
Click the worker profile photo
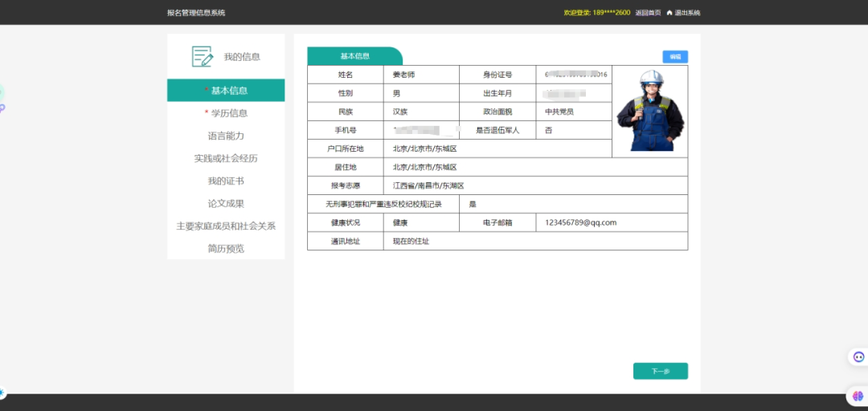pos(650,111)
